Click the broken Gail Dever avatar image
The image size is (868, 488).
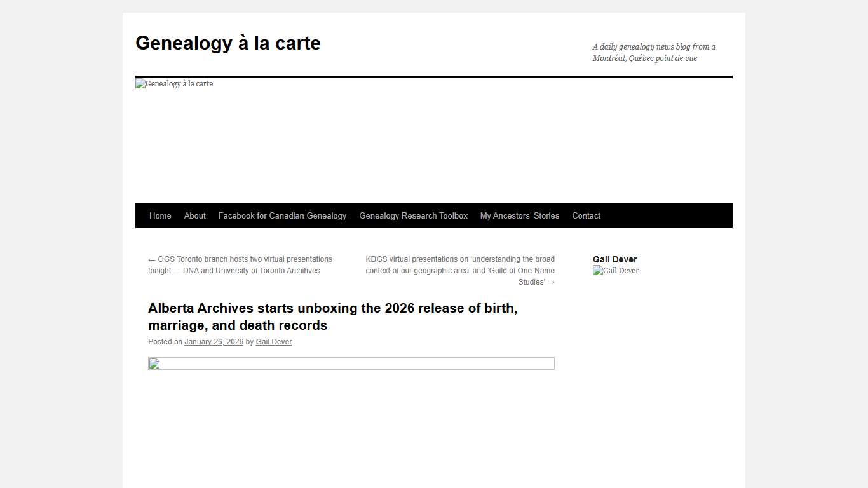(x=615, y=270)
